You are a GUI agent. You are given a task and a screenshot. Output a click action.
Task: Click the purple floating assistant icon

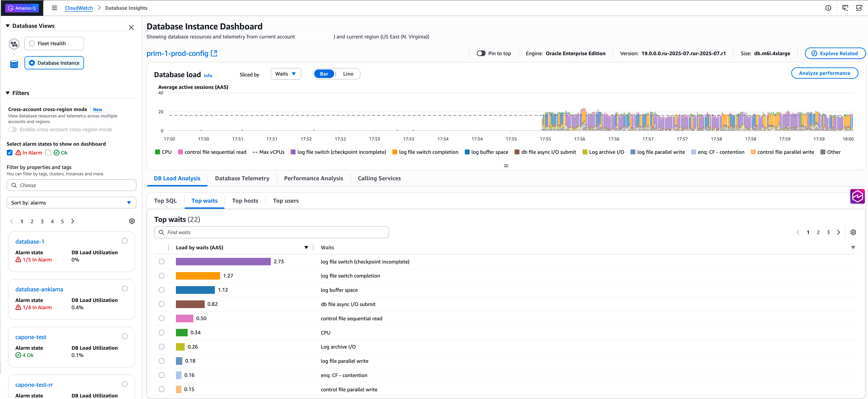(857, 196)
